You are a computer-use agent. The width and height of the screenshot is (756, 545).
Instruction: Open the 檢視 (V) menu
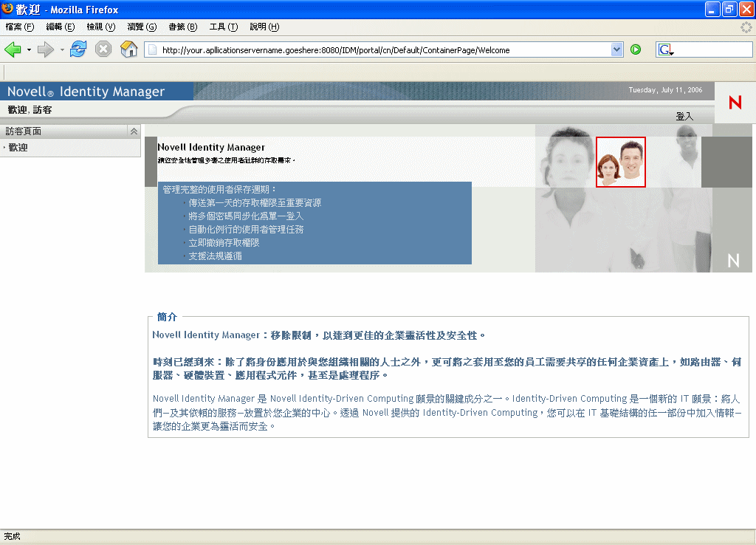point(100,27)
